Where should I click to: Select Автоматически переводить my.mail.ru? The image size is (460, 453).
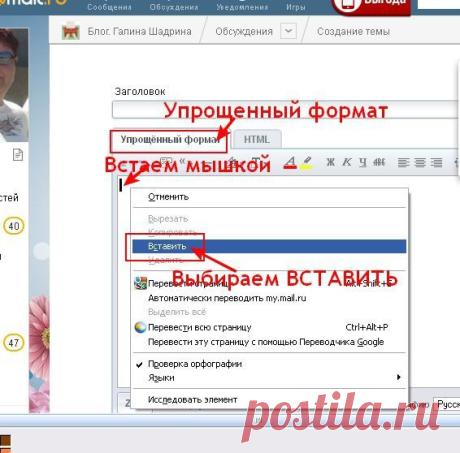click(269, 298)
